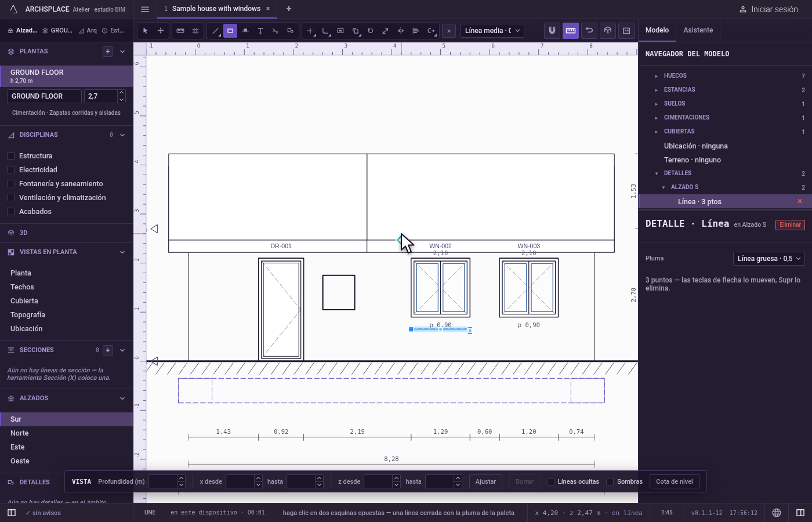Collapse the ALZADOS section chevron
The image size is (812, 522).
point(122,398)
